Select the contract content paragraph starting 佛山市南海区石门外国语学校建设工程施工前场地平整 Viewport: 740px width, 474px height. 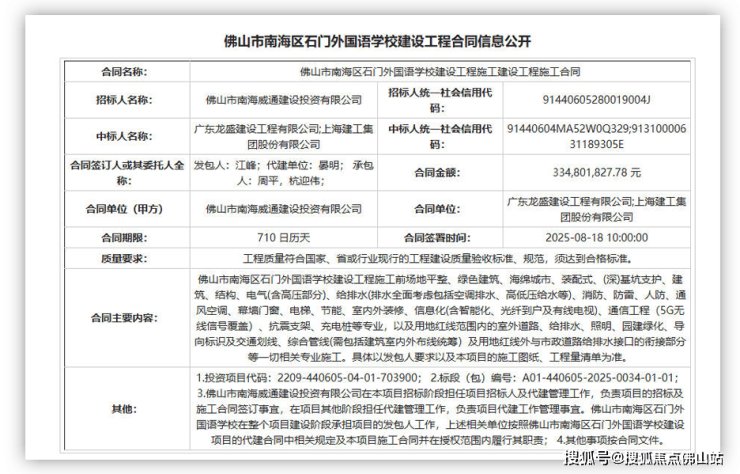[x=440, y=318]
